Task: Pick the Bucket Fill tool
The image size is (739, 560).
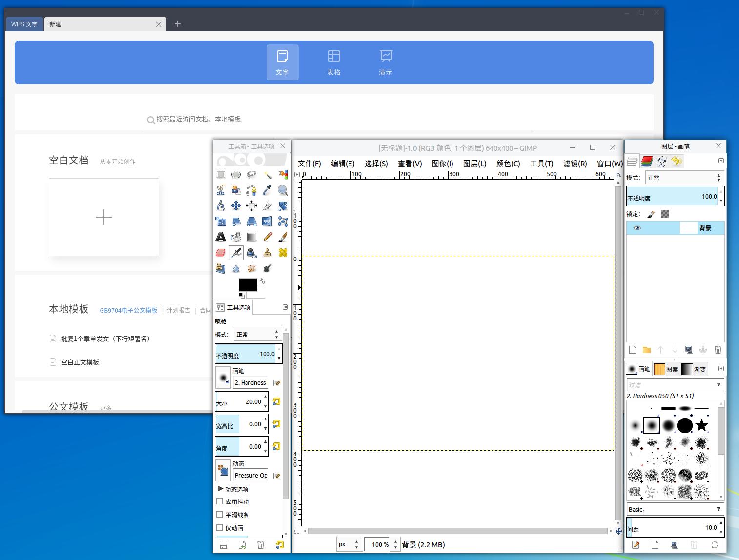Action: pyautogui.click(x=236, y=237)
